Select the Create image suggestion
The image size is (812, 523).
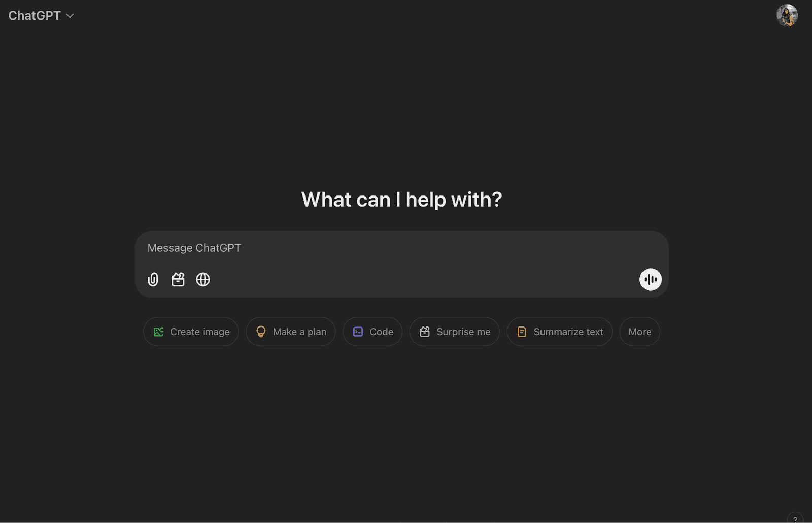pyautogui.click(x=191, y=332)
